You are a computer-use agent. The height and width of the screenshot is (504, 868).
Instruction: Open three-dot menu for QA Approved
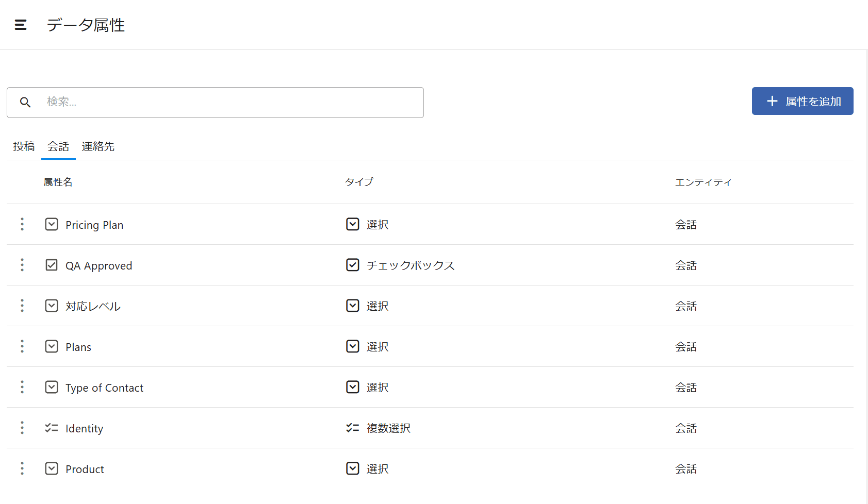tap(22, 265)
